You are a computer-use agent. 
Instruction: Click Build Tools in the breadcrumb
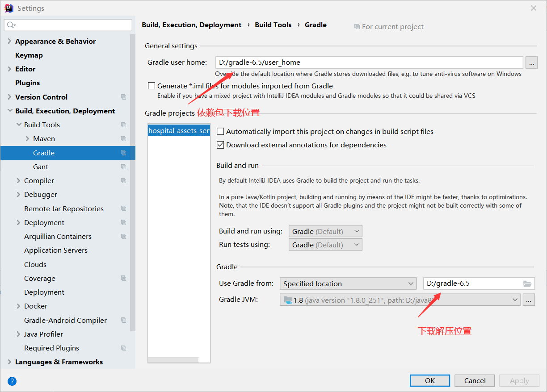(273, 25)
